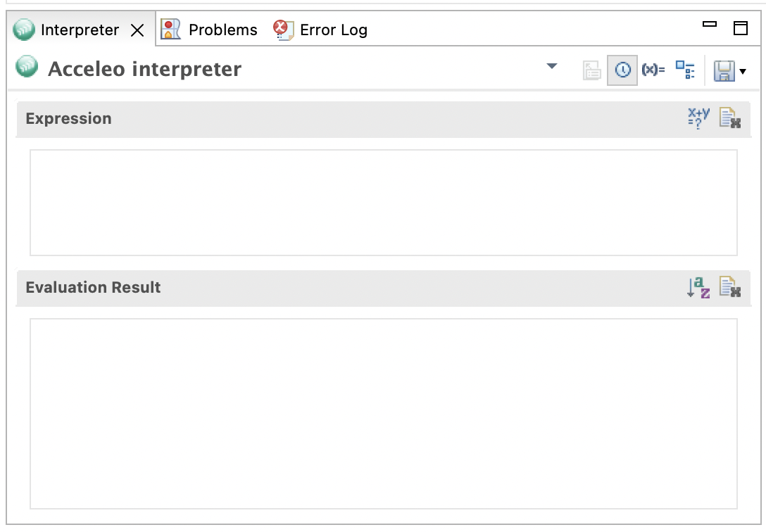Clear the Expression section contents icon
Image resolution: width=766 pixels, height=532 pixels.
pyautogui.click(x=730, y=118)
